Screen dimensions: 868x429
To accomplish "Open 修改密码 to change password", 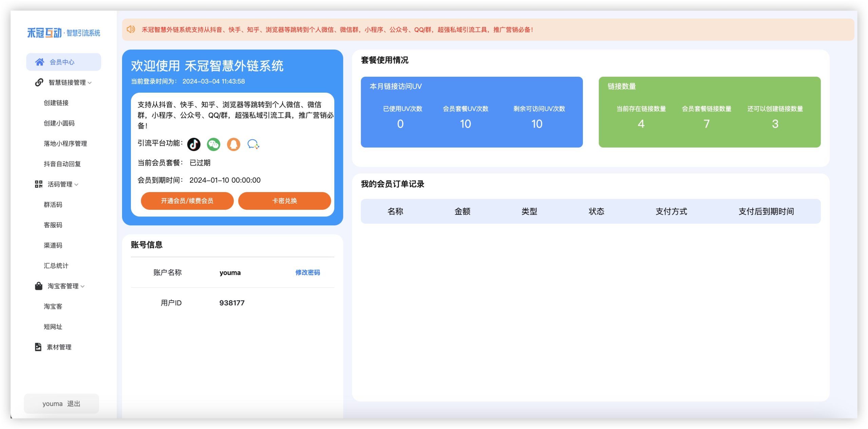I will [308, 272].
